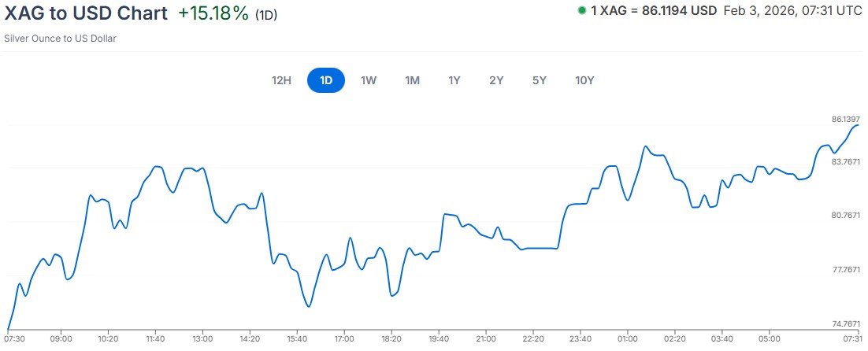Click the 10:20 x-axis time label
The image size is (868, 351).
click(108, 338)
